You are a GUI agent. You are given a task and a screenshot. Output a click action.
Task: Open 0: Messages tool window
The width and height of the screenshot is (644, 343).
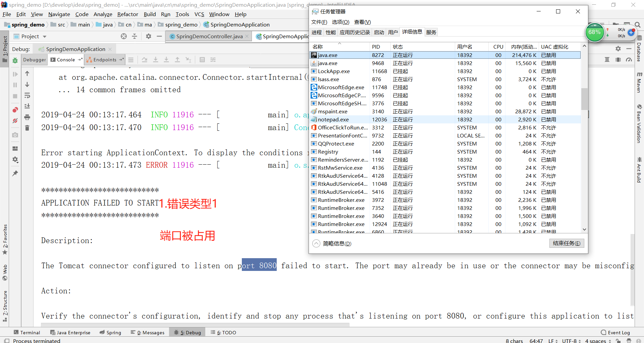(148, 332)
